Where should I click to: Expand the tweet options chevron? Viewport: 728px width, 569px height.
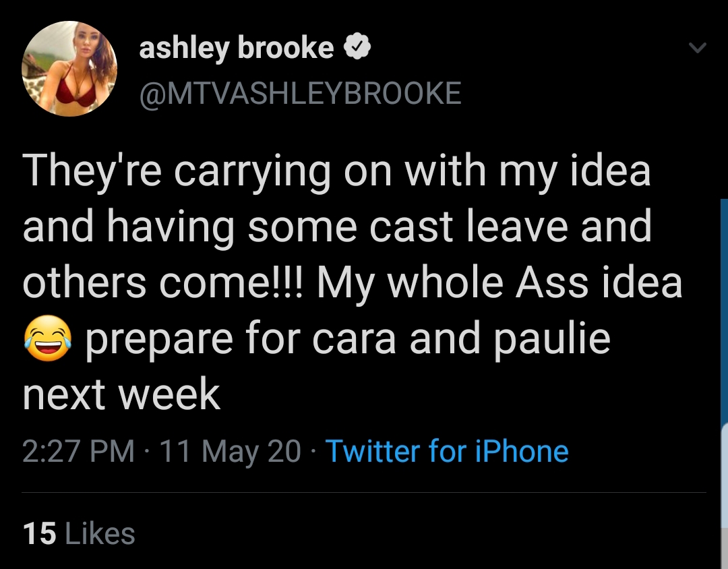coord(697,47)
